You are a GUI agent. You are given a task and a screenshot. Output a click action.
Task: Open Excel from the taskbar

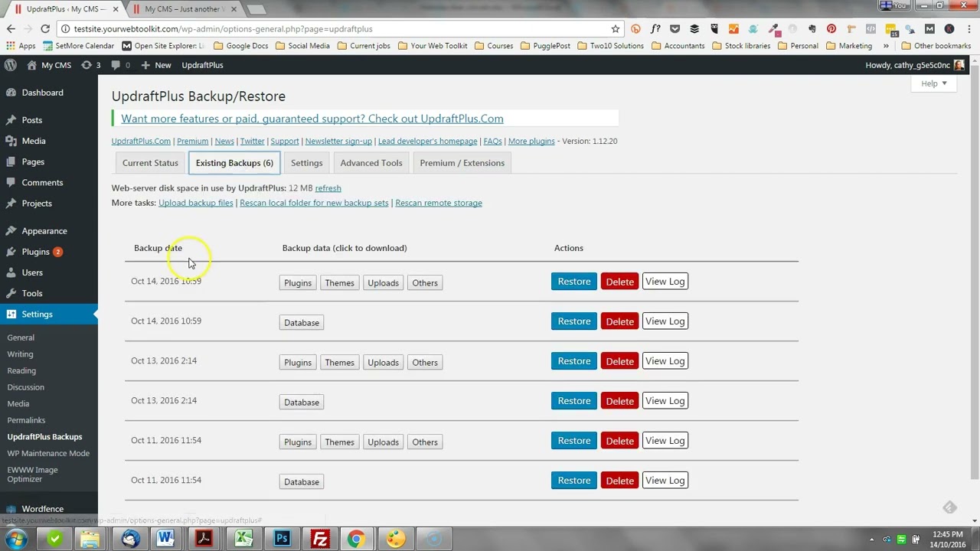coord(243,539)
